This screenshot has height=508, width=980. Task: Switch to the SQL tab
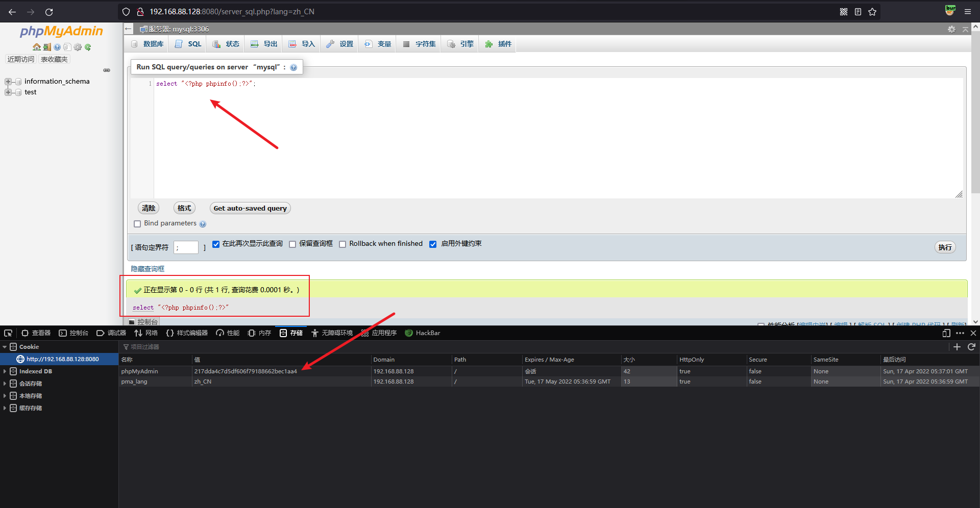[x=188, y=44]
